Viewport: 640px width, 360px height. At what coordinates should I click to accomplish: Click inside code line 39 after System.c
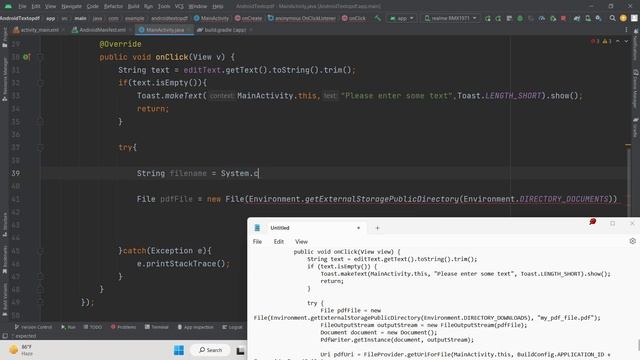[x=259, y=173]
